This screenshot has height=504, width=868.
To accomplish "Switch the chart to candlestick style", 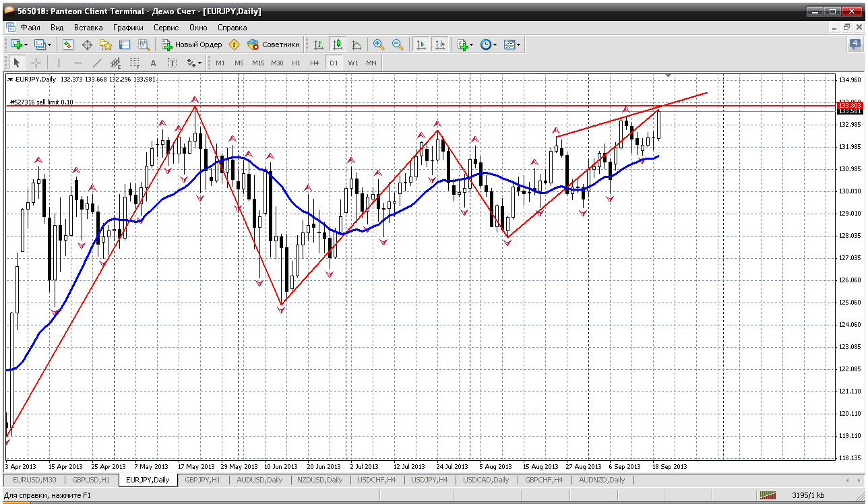I will [x=338, y=44].
